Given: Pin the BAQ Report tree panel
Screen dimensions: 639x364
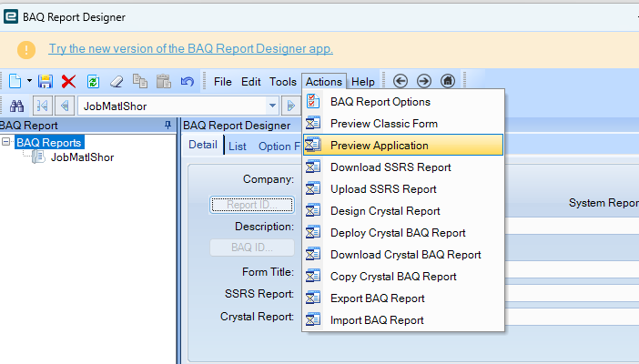Looking at the screenshot, I should 167,126.
